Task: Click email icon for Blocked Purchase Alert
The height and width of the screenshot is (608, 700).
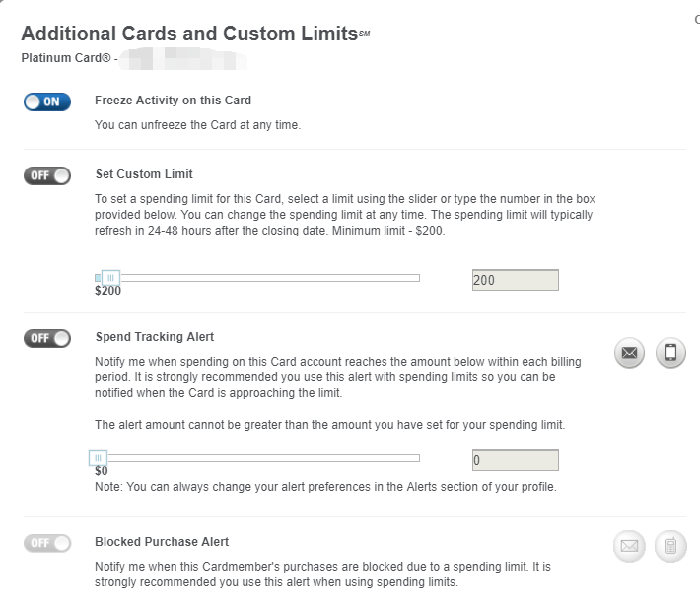Action: pos(629,546)
